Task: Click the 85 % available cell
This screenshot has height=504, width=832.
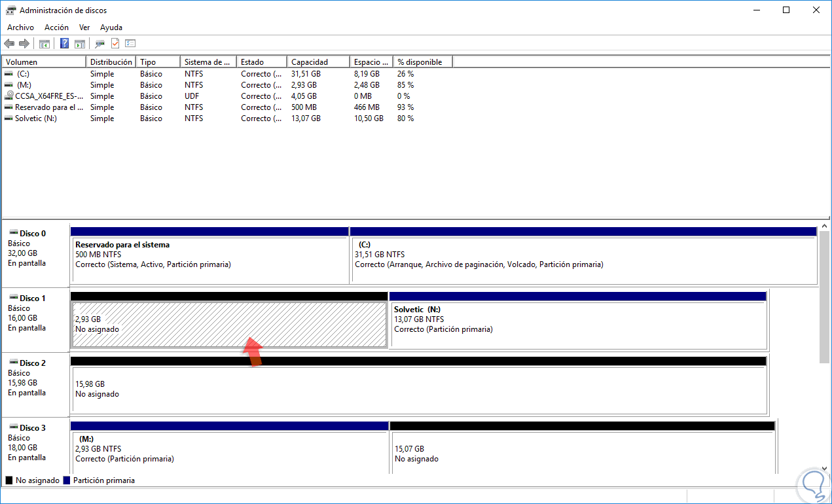Action: click(x=406, y=85)
